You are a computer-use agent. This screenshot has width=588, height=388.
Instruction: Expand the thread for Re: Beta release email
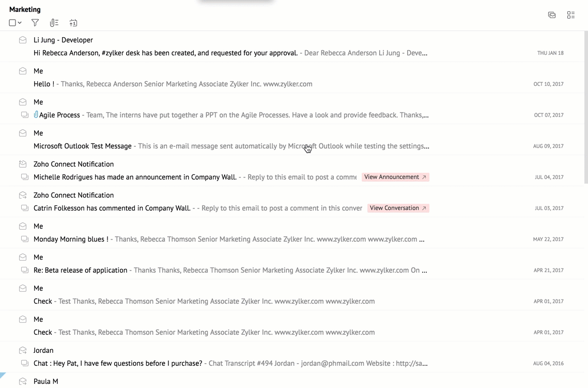(24, 270)
